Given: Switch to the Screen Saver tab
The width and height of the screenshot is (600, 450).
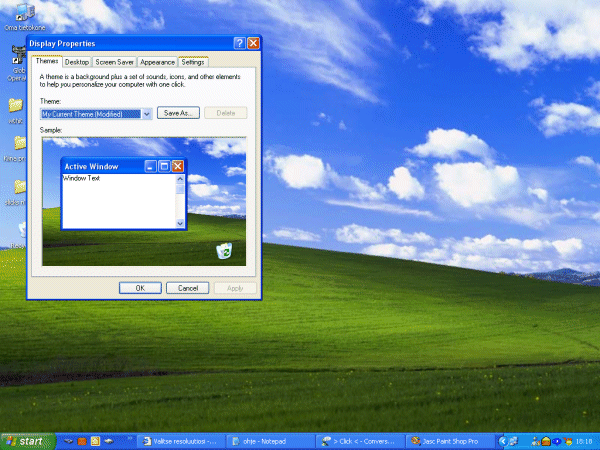Looking at the screenshot, I should point(114,62).
